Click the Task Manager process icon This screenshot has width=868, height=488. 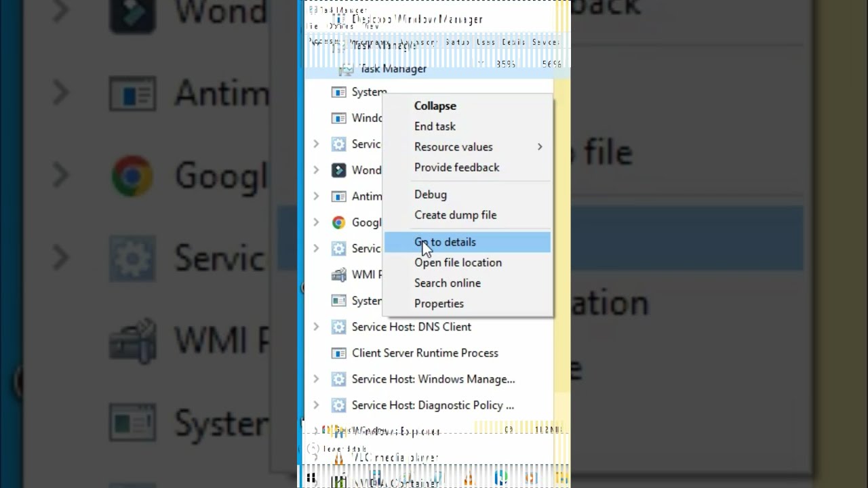[x=346, y=68]
